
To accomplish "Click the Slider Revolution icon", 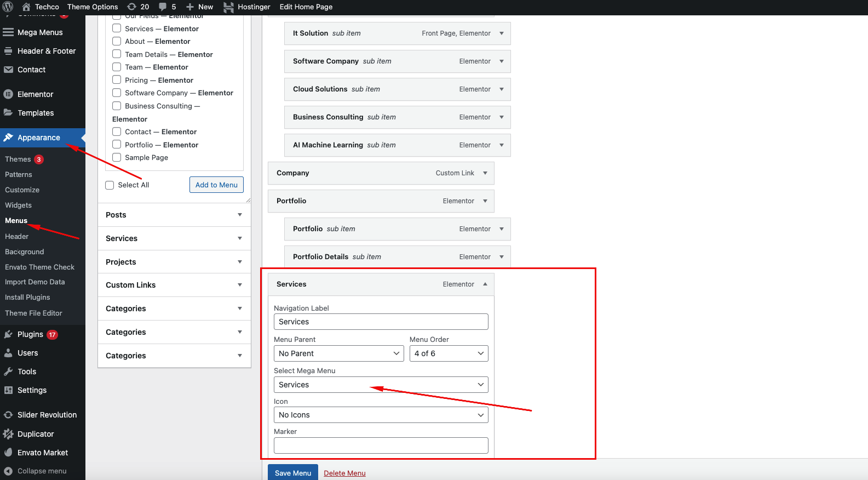I will pos(8,415).
